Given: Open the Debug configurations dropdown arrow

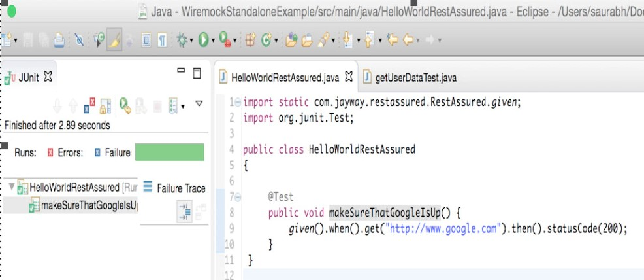Looking at the screenshot, I should tap(191, 41).
